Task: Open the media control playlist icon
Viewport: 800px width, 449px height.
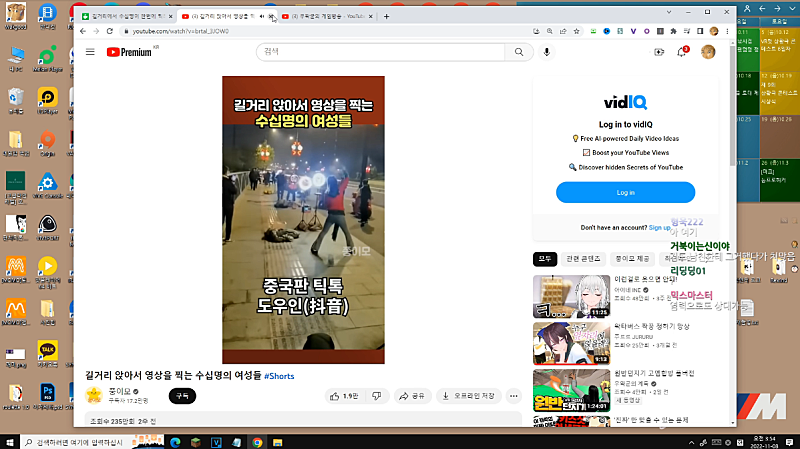Action: (687, 31)
